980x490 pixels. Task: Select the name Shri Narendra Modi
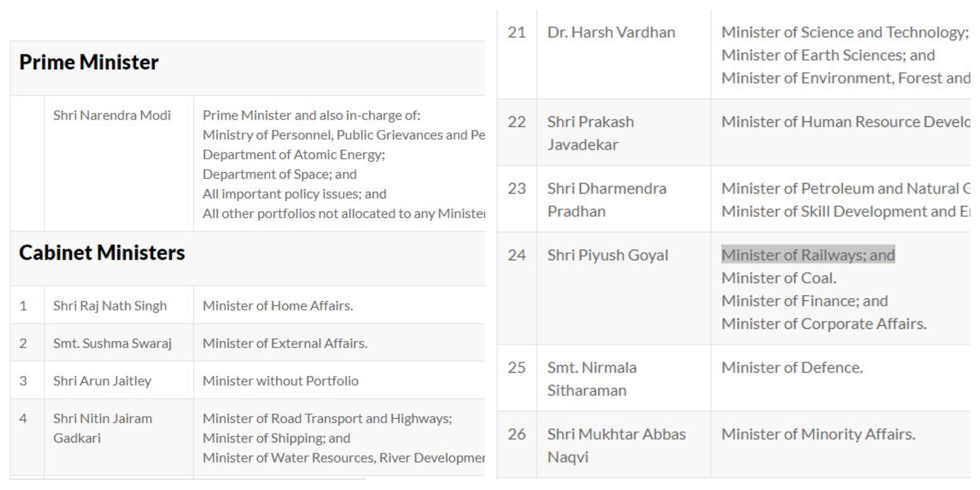(x=112, y=115)
